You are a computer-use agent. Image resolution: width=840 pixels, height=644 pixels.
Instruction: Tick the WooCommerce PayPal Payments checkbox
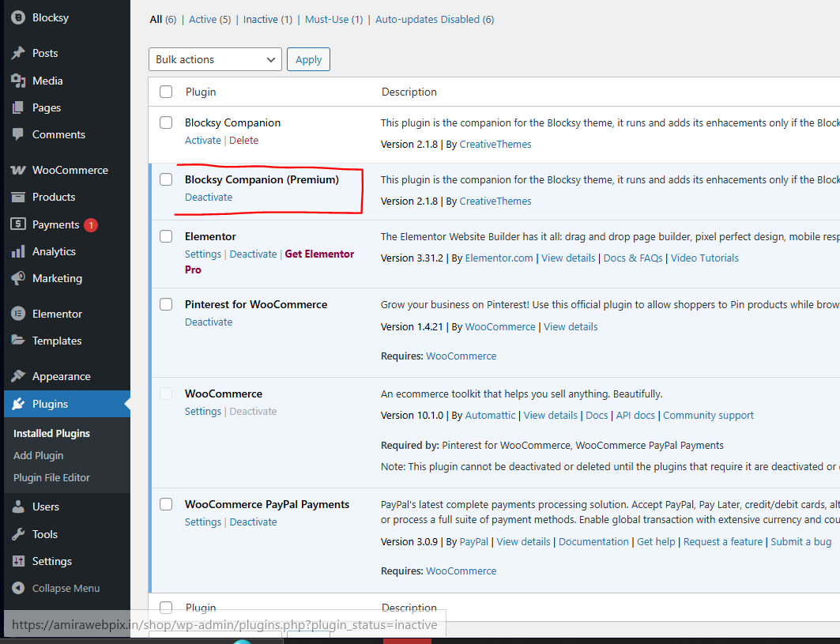pyautogui.click(x=166, y=504)
